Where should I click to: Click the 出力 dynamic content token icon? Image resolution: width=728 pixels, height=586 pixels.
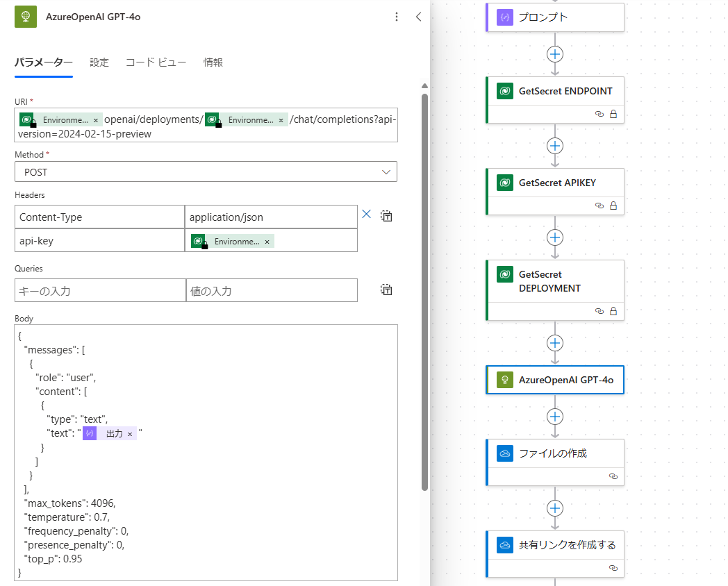[90, 433]
